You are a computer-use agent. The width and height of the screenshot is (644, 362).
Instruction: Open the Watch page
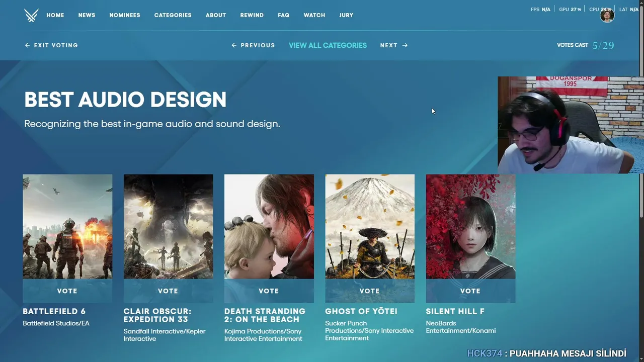click(314, 15)
